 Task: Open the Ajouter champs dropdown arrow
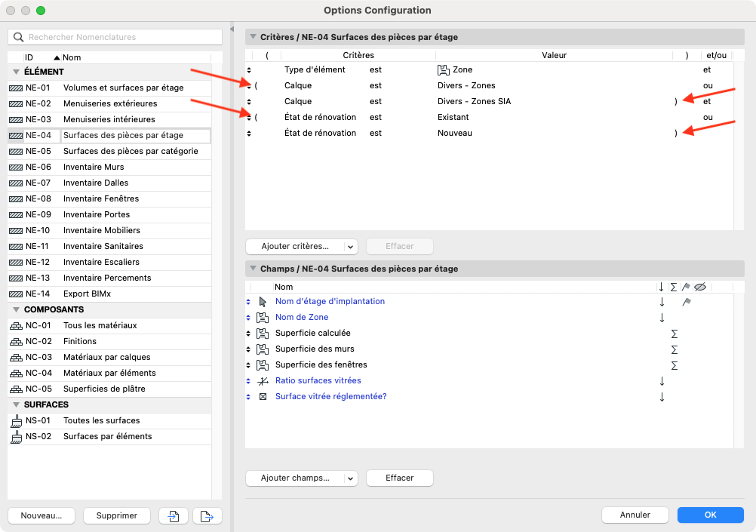click(351, 478)
